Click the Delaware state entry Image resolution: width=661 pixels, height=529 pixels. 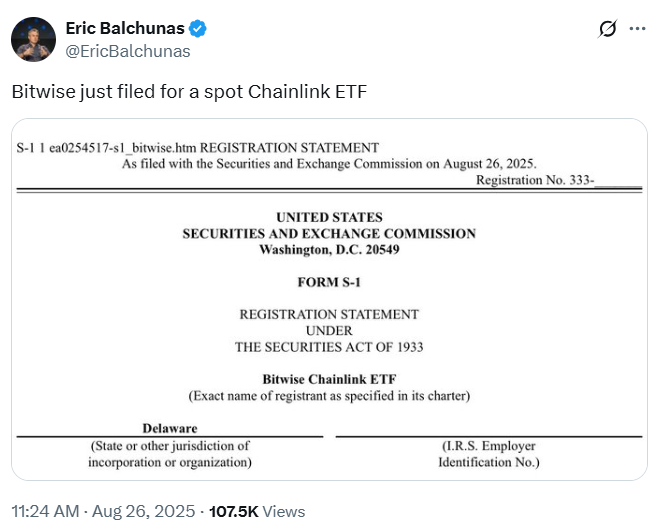169,428
